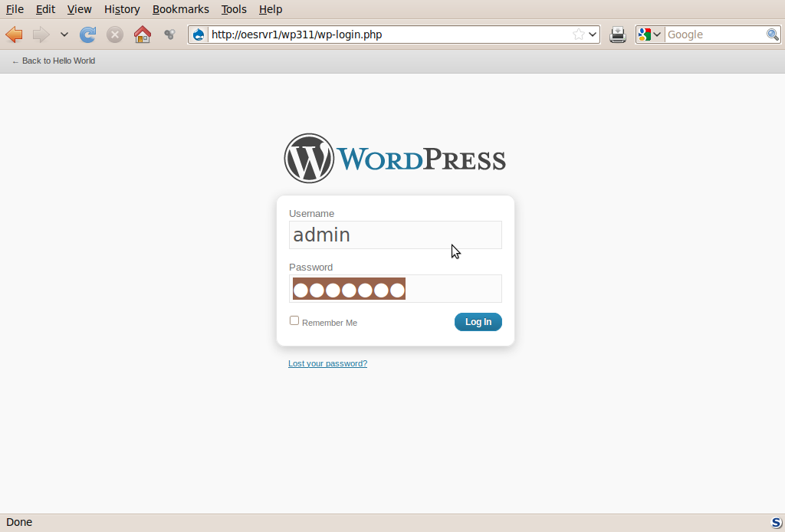This screenshot has width=785, height=532.
Task: Open the Bookmarks menu
Action: click(180, 9)
